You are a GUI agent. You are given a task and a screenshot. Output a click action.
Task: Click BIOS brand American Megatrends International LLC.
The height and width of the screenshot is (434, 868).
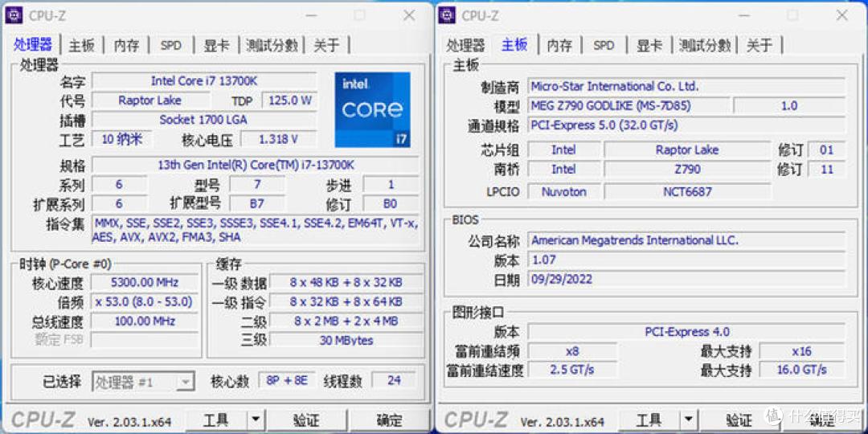click(x=686, y=240)
